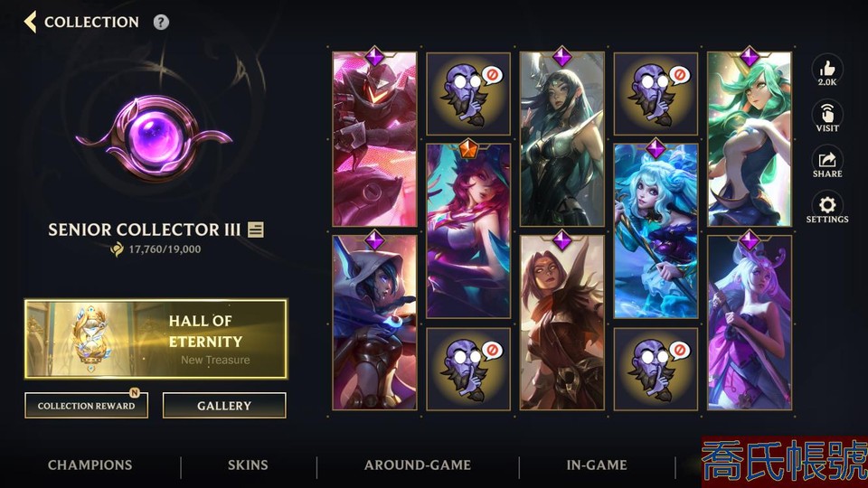Image resolution: width=868 pixels, height=488 pixels.
Task: Switch to the Champions tab
Action: pos(90,465)
